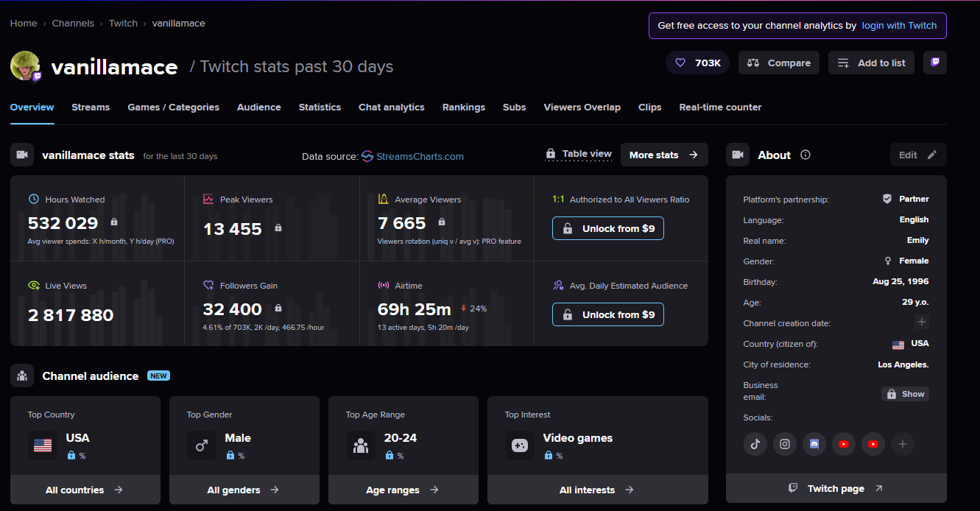Image resolution: width=980 pixels, height=511 pixels.
Task: Add a channel creation date with plus
Action: 922,322
